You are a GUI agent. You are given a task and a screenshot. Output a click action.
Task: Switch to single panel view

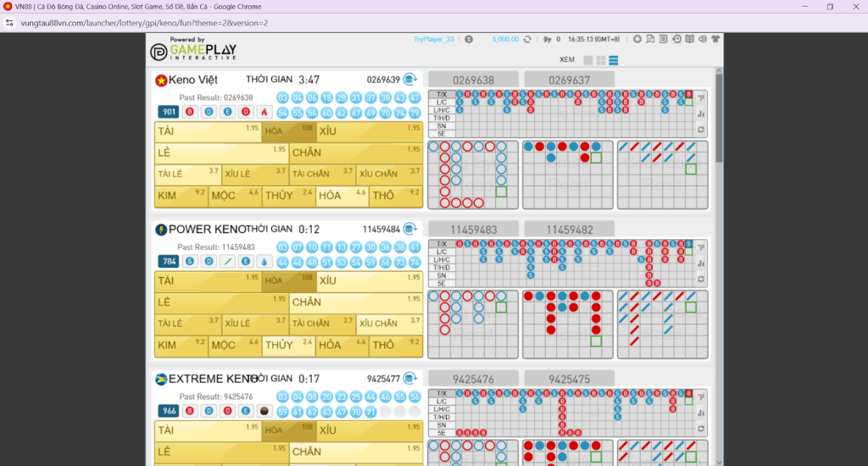click(x=588, y=60)
